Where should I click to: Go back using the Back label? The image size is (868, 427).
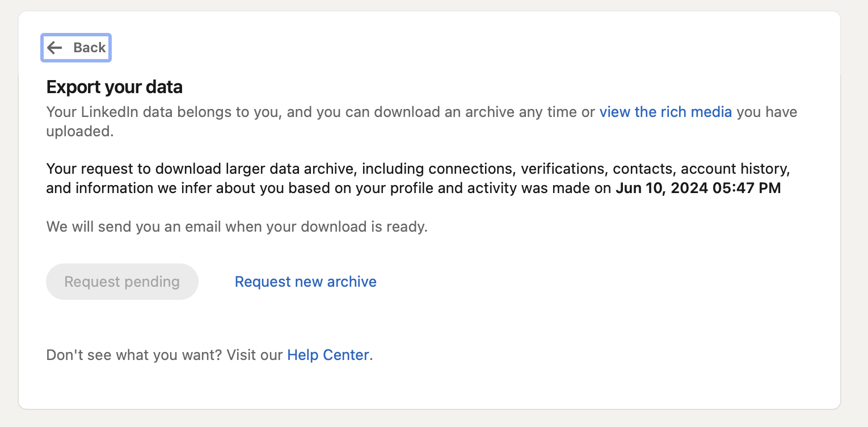pyautogui.click(x=90, y=48)
